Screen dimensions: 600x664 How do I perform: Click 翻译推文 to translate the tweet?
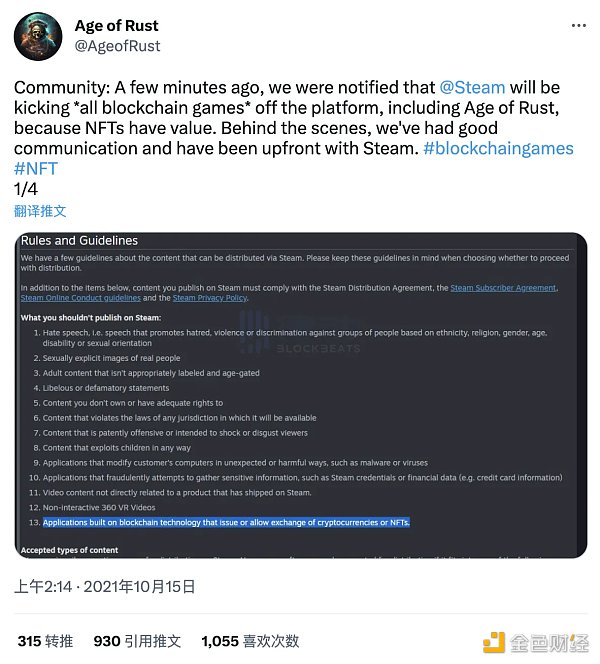point(40,211)
